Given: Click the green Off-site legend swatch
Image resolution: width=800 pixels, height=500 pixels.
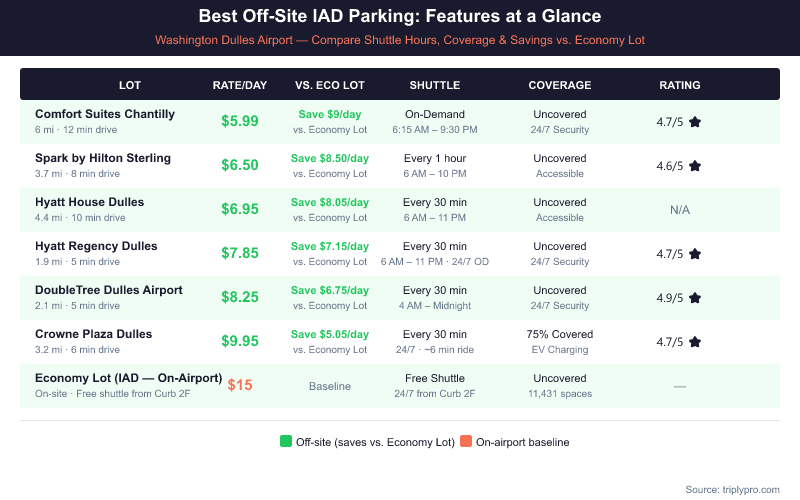Looking at the screenshot, I should pyautogui.click(x=286, y=442).
